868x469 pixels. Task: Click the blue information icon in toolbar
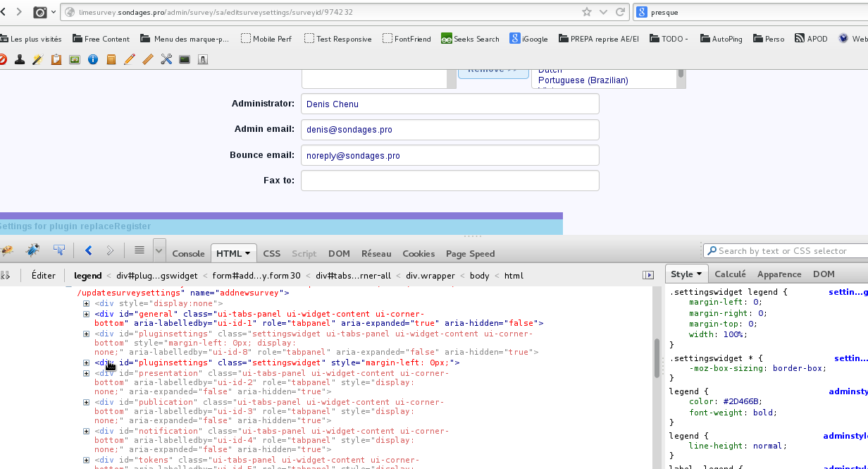[92, 60]
